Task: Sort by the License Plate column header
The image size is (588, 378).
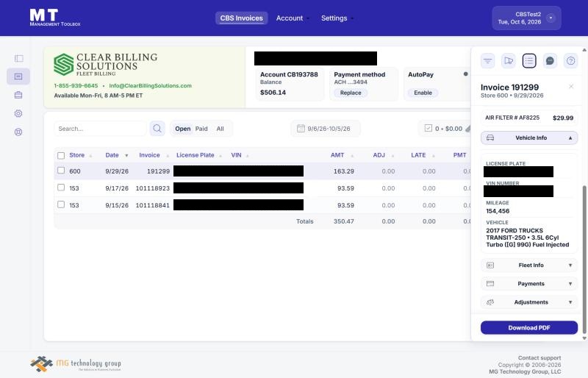Action: point(198,155)
